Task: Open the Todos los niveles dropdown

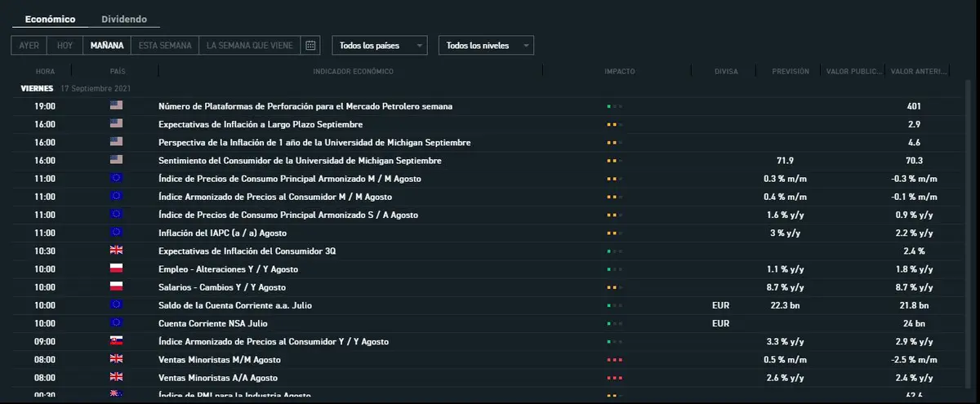Action: pos(486,46)
